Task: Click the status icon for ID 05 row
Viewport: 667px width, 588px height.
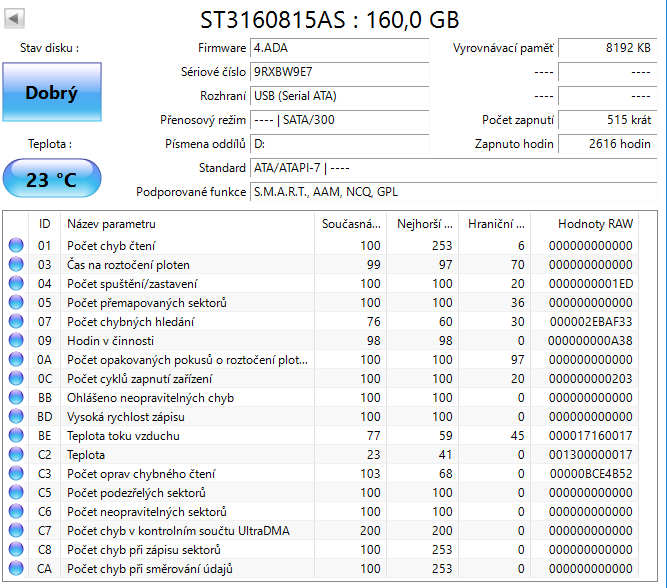Action: click(16, 303)
